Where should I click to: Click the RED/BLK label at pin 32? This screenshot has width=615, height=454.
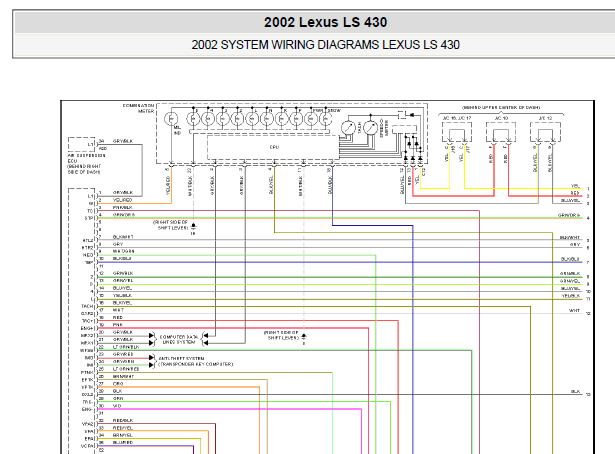(123, 421)
